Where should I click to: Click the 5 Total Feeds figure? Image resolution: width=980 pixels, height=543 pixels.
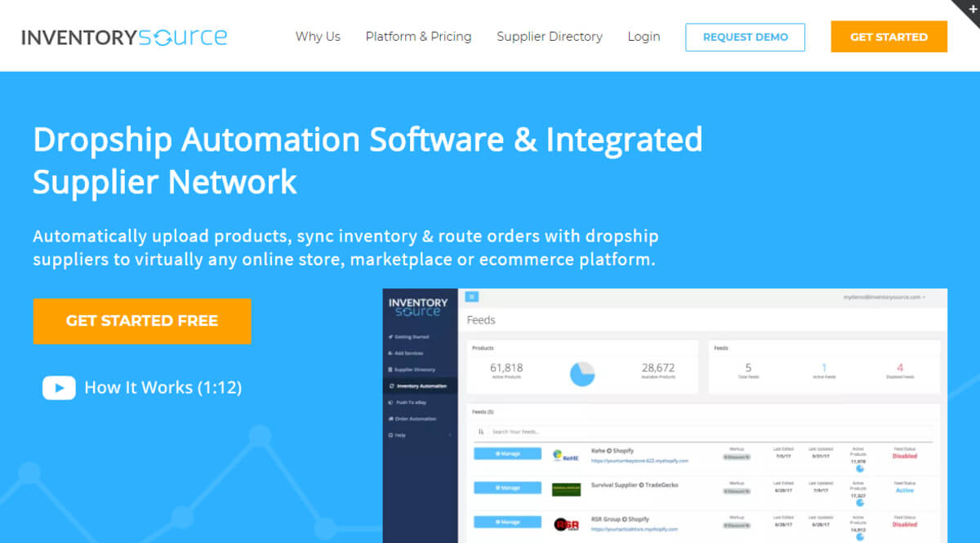pyautogui.click(x=748, y=367)
